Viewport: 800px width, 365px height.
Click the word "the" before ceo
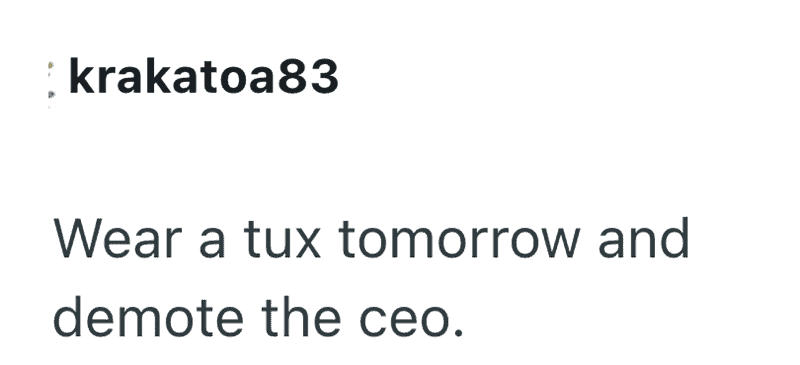pyautogui.click(x=301, y=317)
